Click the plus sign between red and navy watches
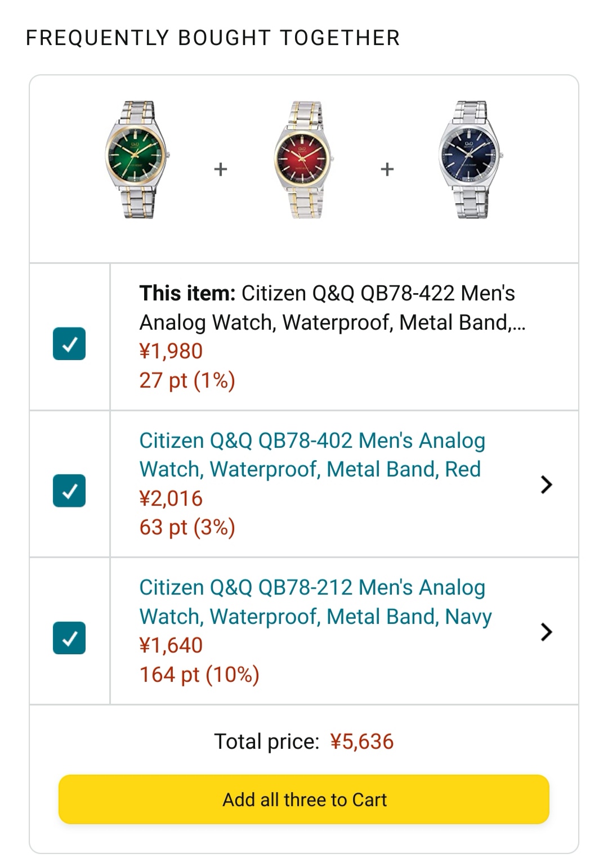This screenshot has width=608, height=868. point(387,169)
